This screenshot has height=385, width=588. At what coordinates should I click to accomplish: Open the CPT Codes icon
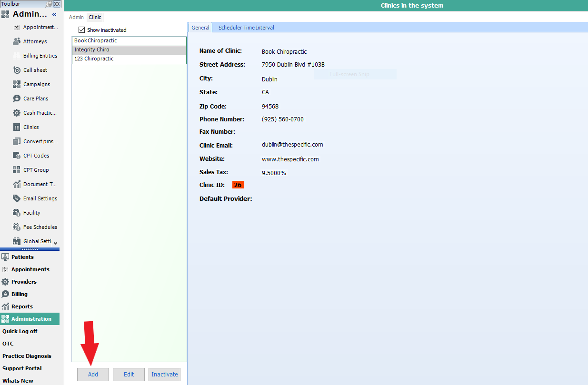tap(17, 156)
